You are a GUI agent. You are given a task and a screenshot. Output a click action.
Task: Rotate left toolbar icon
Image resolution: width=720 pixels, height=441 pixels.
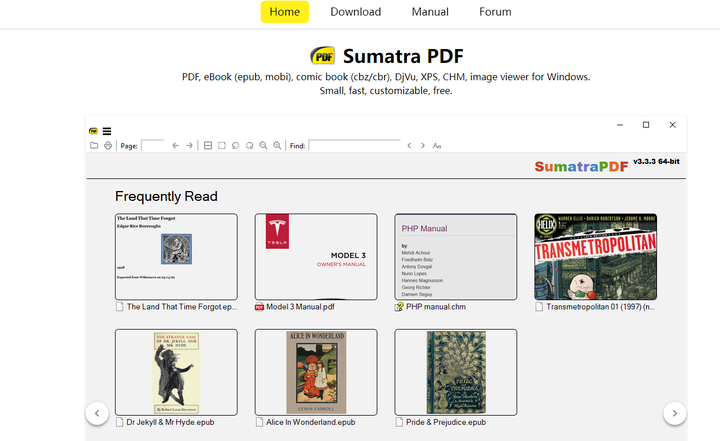click(236, 146)
